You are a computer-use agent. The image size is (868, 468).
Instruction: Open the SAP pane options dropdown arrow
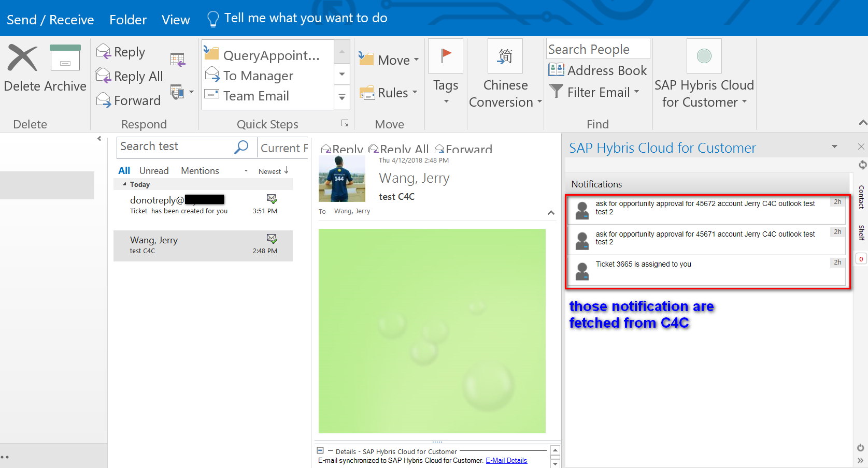click(x=834, y=147)
